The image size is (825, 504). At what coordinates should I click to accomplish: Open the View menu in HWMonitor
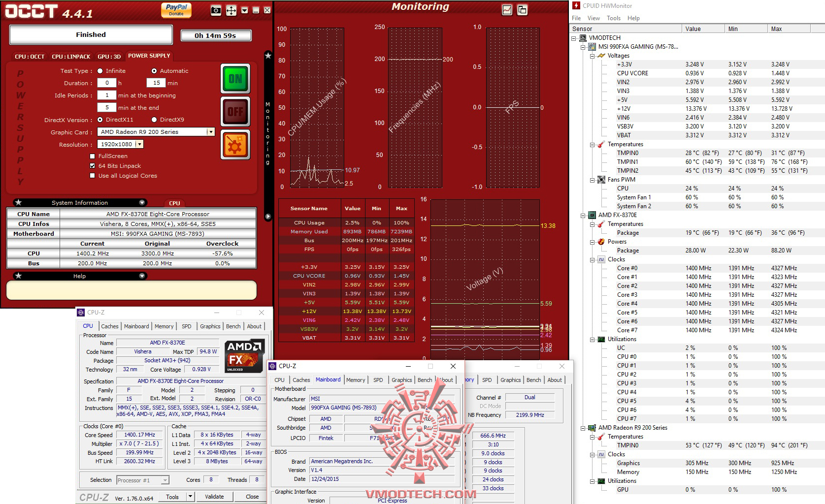point(594,18)
